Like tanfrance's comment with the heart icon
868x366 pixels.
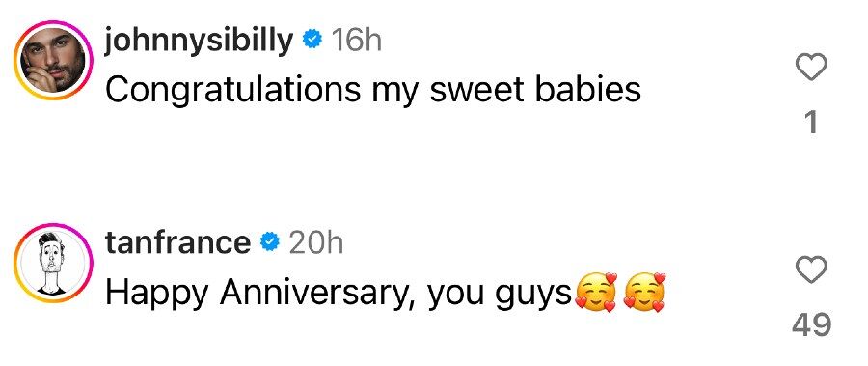point(811,270)
